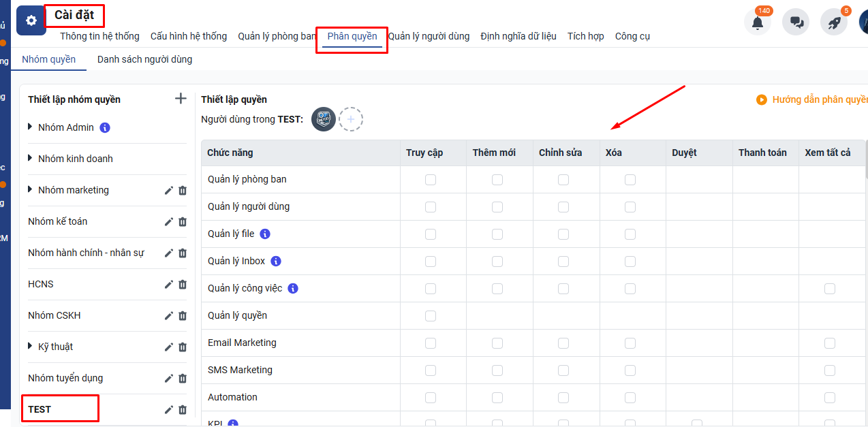The height and width of the screenshot is (427, 868).
Task: Open the Quản lý người dùng tab
Action: click(x=429, y=36)
